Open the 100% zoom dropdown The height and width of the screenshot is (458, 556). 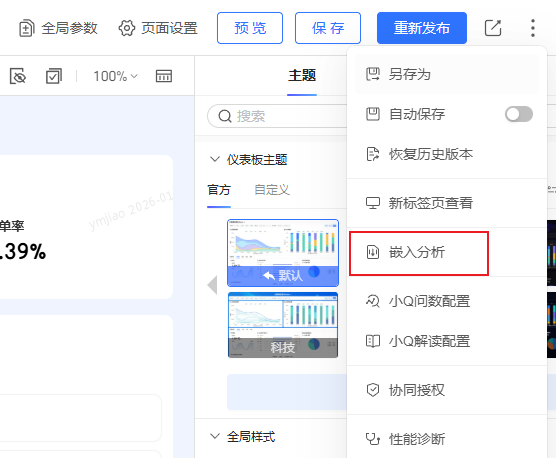[x=115, y=76]
